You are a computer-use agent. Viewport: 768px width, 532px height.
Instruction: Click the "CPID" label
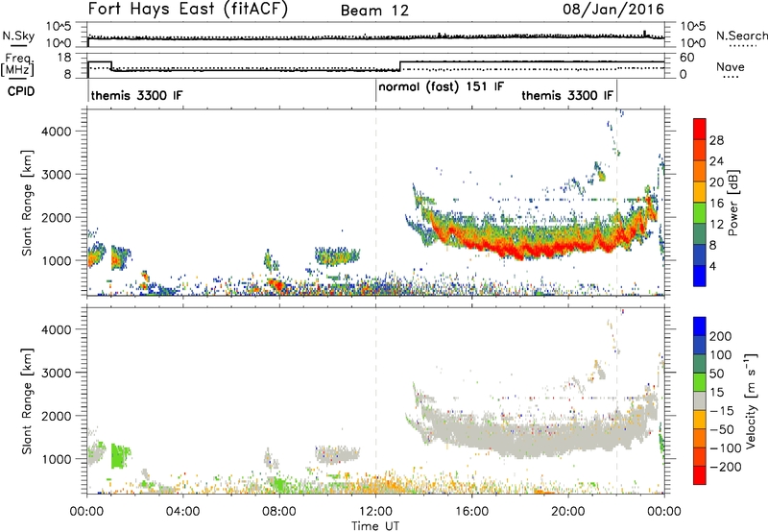tap(21, 91)
